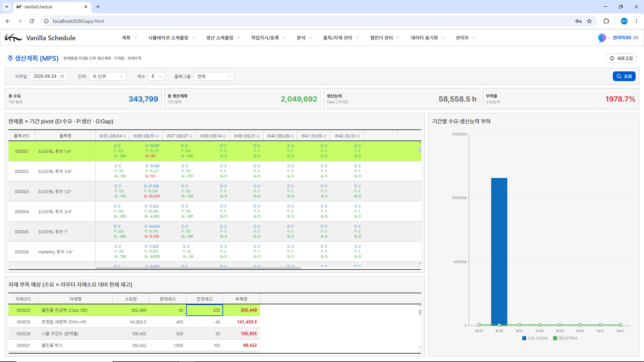Viewport: 644px width, 362px height.
Task: Click the blue 조회 search button
Action: [624, 76]
